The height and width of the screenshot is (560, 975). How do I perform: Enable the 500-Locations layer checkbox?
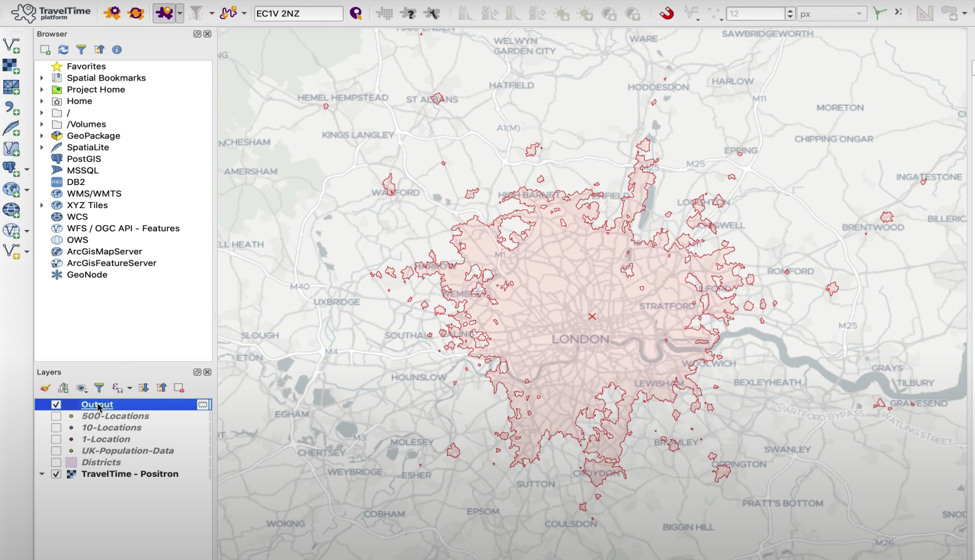click(x=56, y=416)
